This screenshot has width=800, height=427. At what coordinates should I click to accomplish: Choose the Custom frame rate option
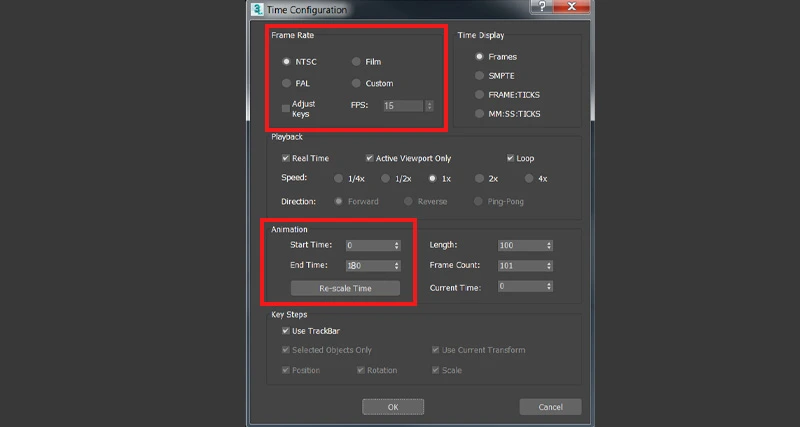(x=356, y=83)
